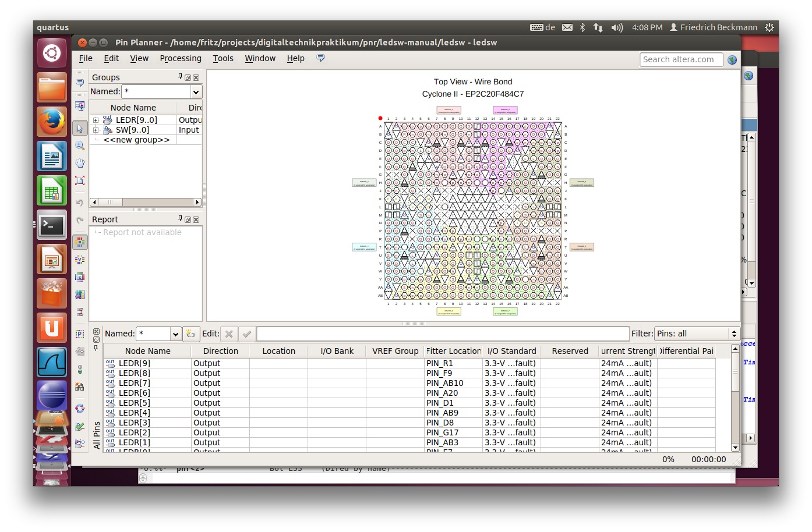Click the globe icon beside search box
Image resolution: width=812 pixels, height=532 pixels.
pyautogui.click(x=732, y=60)
